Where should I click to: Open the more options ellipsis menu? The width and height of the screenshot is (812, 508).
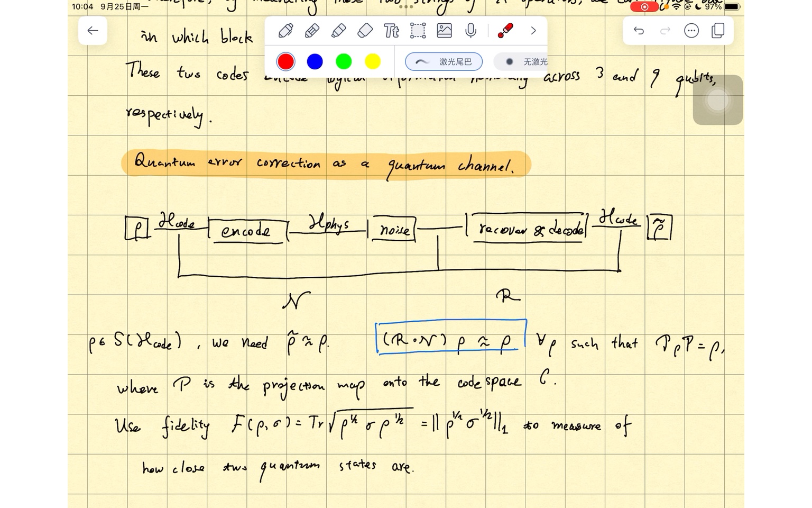click(x=691, y=31)
